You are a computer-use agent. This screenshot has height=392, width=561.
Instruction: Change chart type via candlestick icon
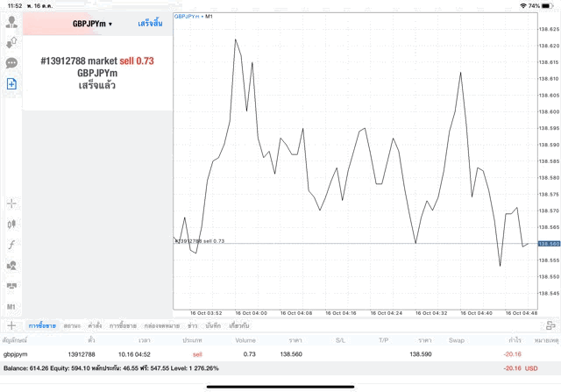point(11,225)
